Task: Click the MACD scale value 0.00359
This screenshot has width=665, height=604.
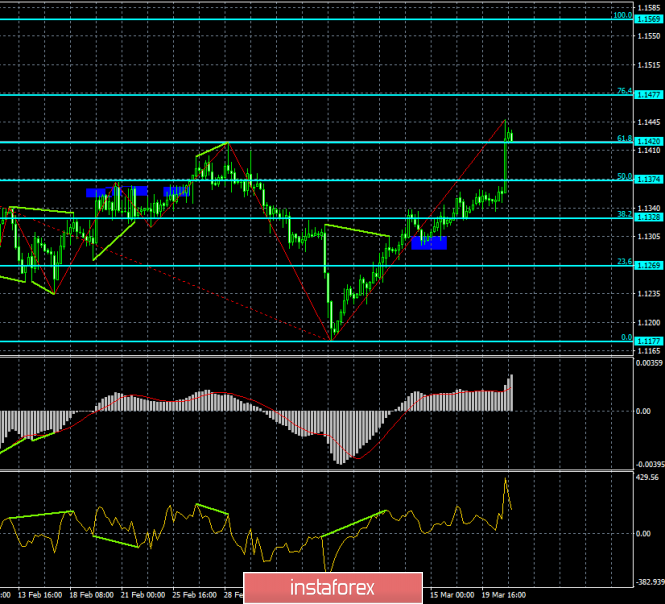Action: pos(649,363)
